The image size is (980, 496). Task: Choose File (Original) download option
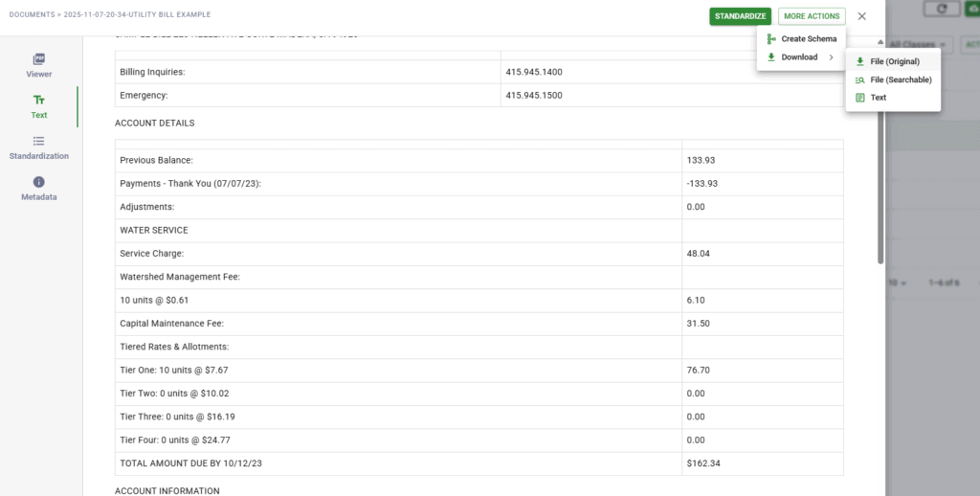pos(894,61)
